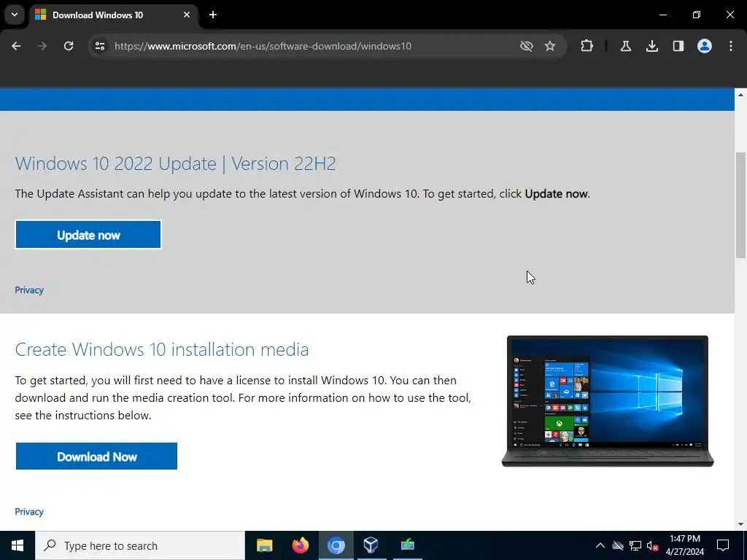Open the green arrow app on taskbar
This screenshot has height=560, width=747.
click(x=407, y=545)
